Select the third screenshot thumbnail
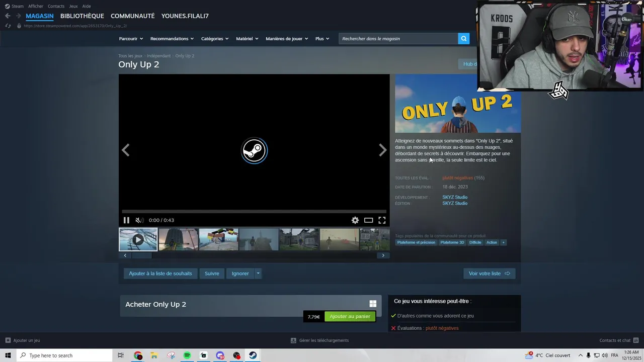Viewport: 644px width, 362px height. [218, 239]
